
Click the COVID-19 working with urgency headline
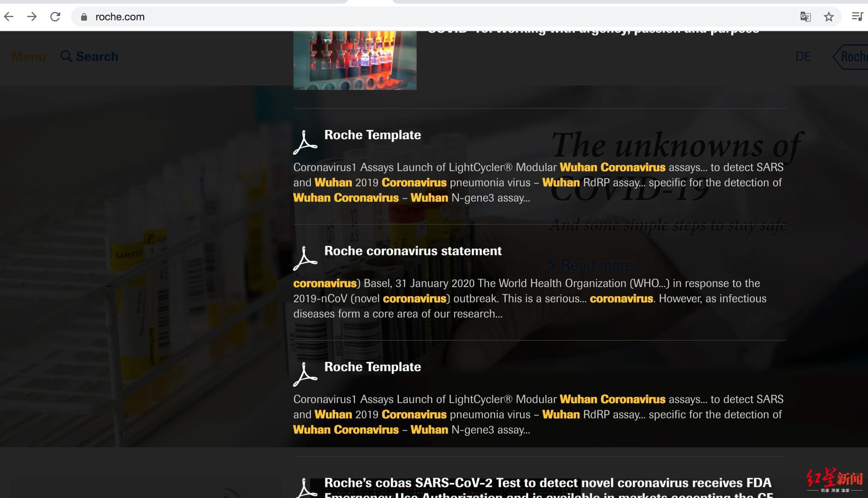[x=594, y=32]
